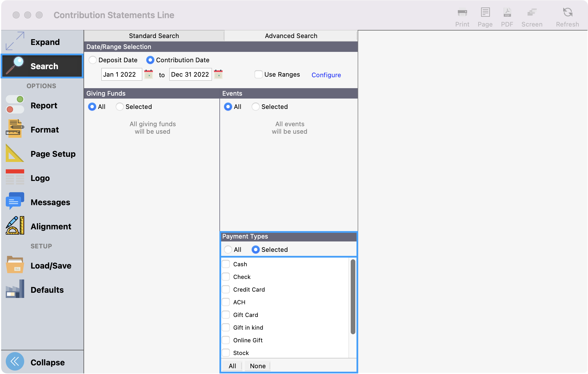The height and width of the screenshot is (374, 588).
Task: Open Load/Save folder icon
Action: pyautogui.click(x=15, y=265)
